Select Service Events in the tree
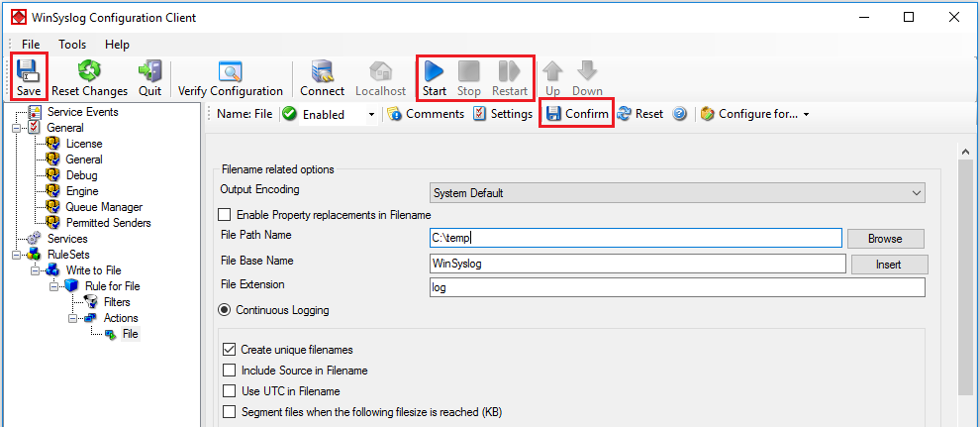Image resolution: width=980 pixels, height=427 pixels. click(82, 112)
